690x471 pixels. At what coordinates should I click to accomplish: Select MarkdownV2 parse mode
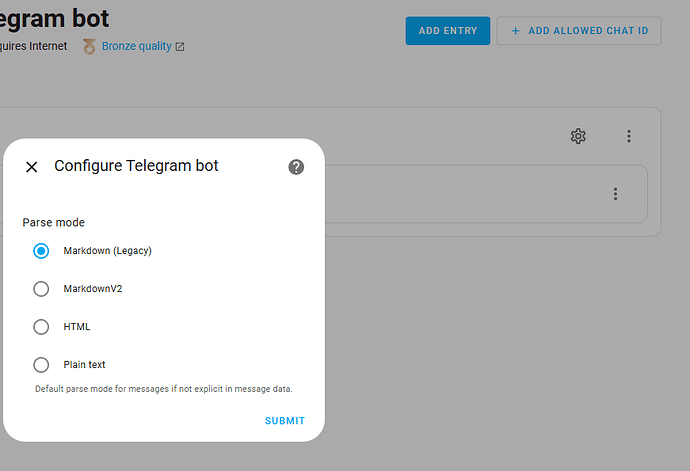pyautogui.click(x=41, y=289)
